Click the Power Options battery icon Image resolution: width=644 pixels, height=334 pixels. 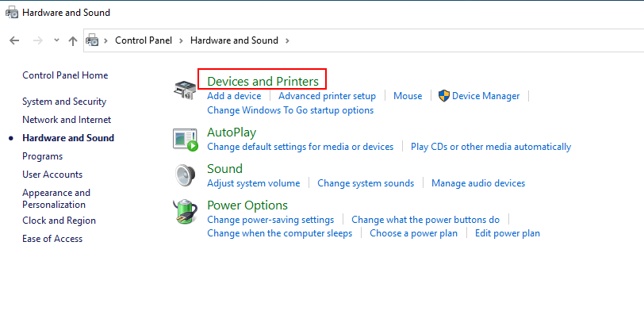tap(185, 212)
